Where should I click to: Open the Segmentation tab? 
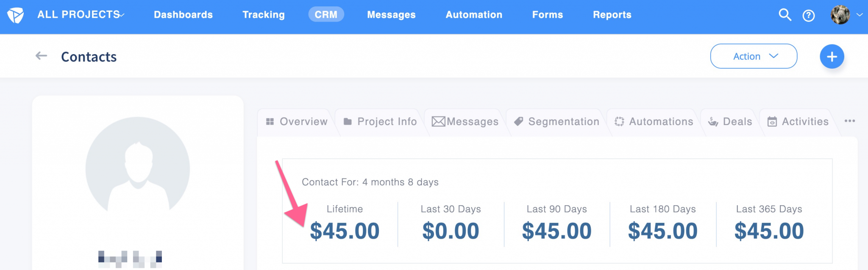(x=556, y=122)
